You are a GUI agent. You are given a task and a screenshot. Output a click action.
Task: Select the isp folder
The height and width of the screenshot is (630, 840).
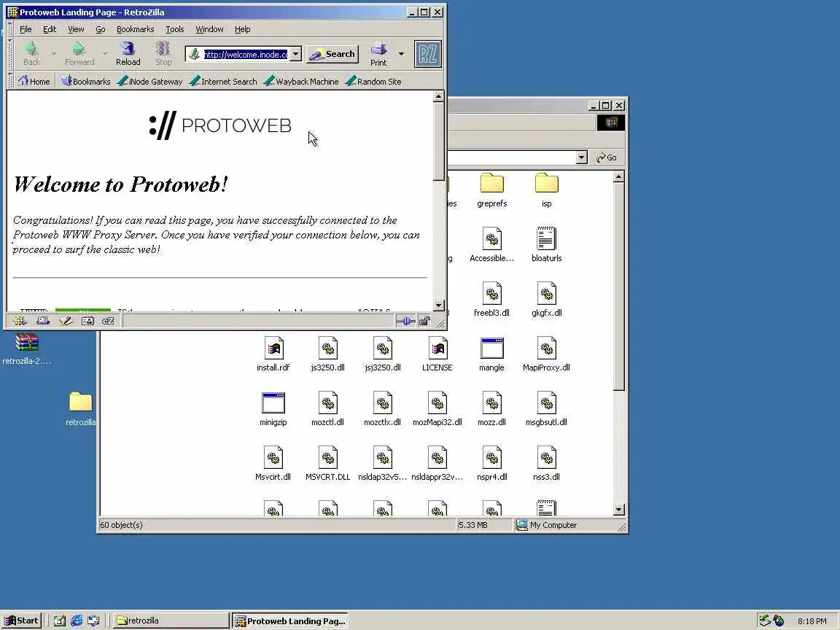(x=546, y=190)
